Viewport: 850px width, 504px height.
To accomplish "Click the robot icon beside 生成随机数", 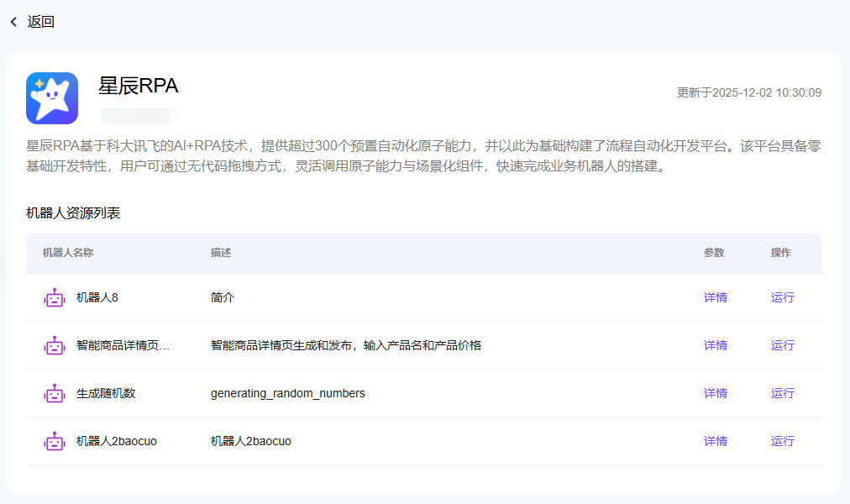I will pyautogui.click(x=55, y=393).
